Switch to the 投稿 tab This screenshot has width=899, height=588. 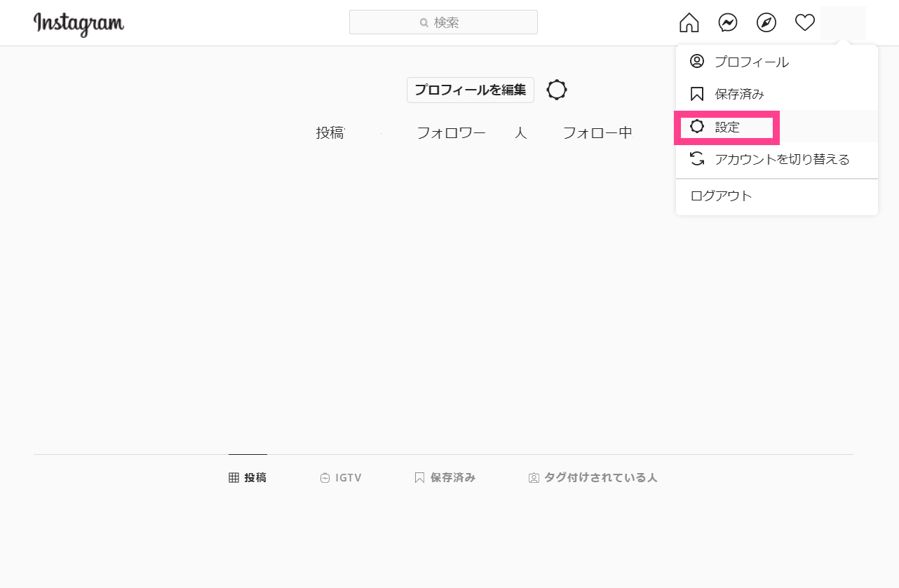[x=248, y=477]
